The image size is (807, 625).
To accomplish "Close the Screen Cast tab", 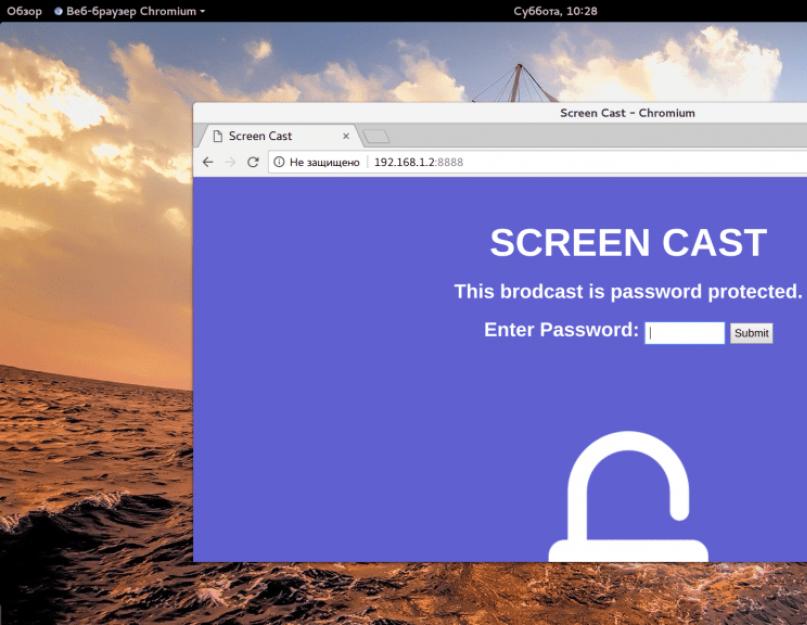I will [346, 136].
